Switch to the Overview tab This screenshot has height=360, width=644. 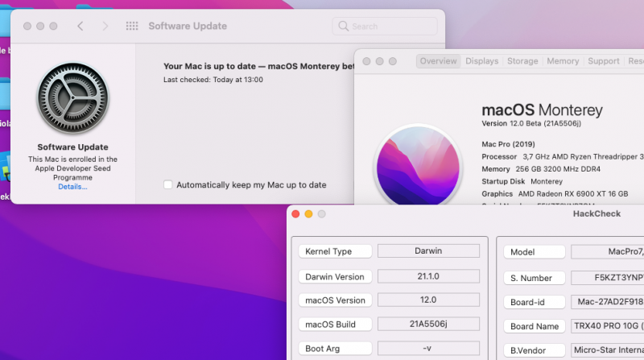[438, 61]
